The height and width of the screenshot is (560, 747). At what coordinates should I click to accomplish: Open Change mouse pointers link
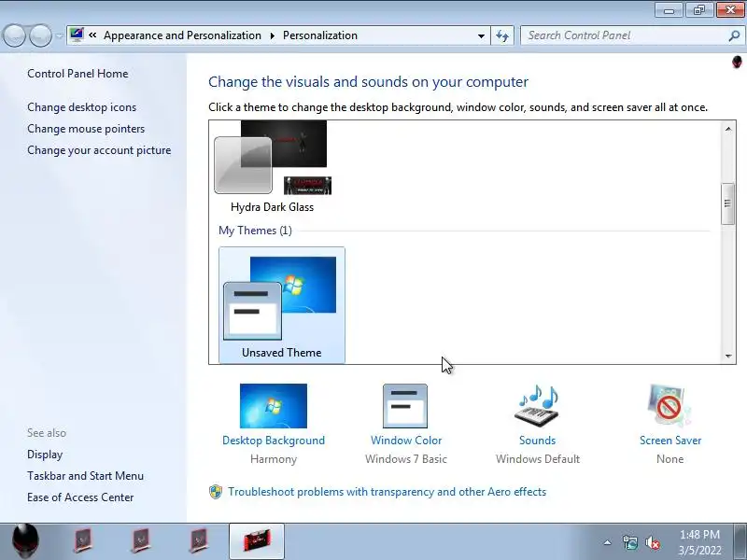(86, 129)
